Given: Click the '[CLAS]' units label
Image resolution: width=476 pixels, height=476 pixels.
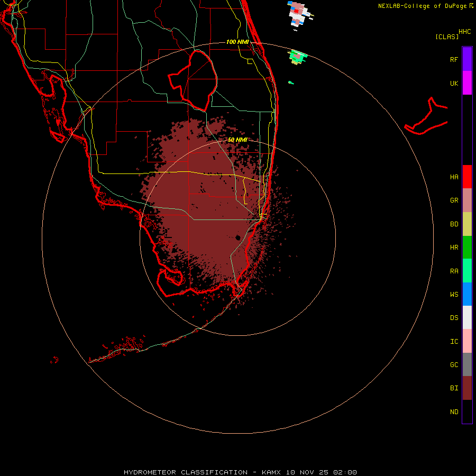Looking at the screenshot, I should [447, 36].
